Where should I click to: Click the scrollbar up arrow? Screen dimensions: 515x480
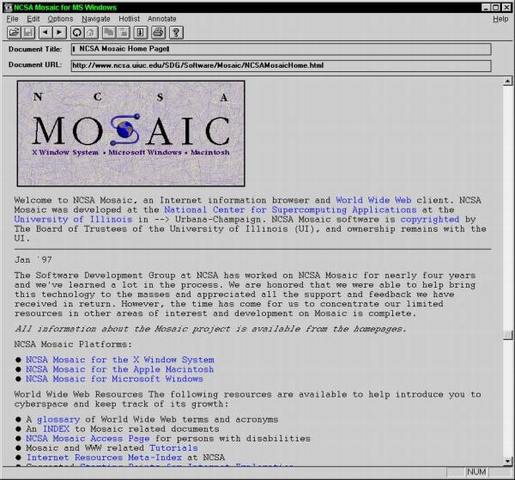click(508, 81)
